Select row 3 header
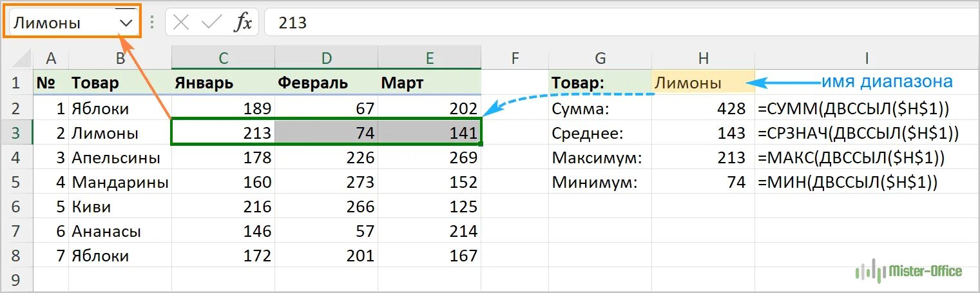 [x=17, y=133]
